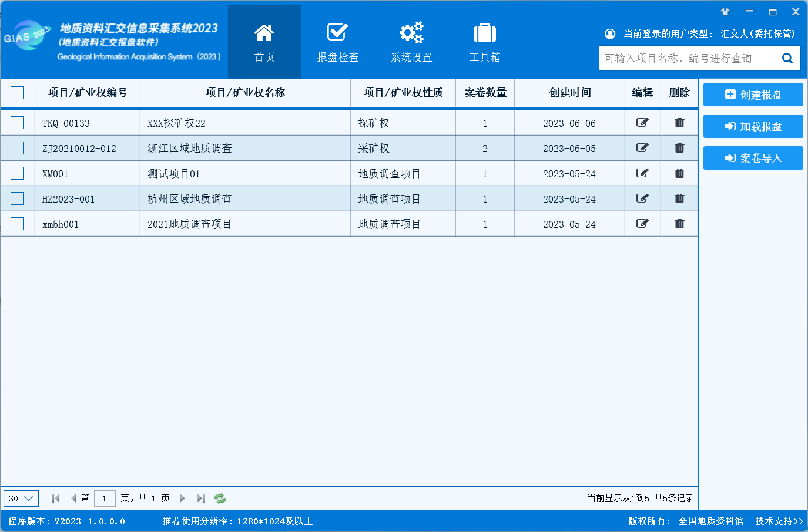Screen dimensions: 808x532
Task: Open the page size 30 dropdown
Action: tap(21, 499)
